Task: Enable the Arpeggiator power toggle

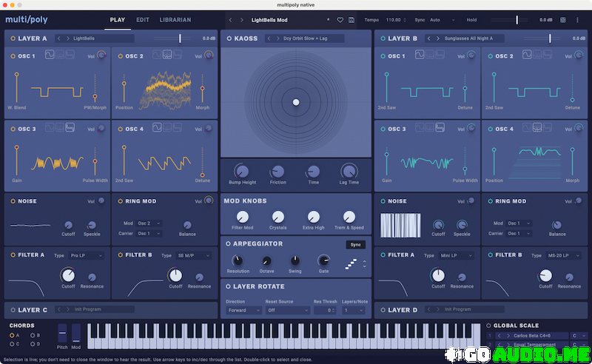Action: [x=228, y=243]
